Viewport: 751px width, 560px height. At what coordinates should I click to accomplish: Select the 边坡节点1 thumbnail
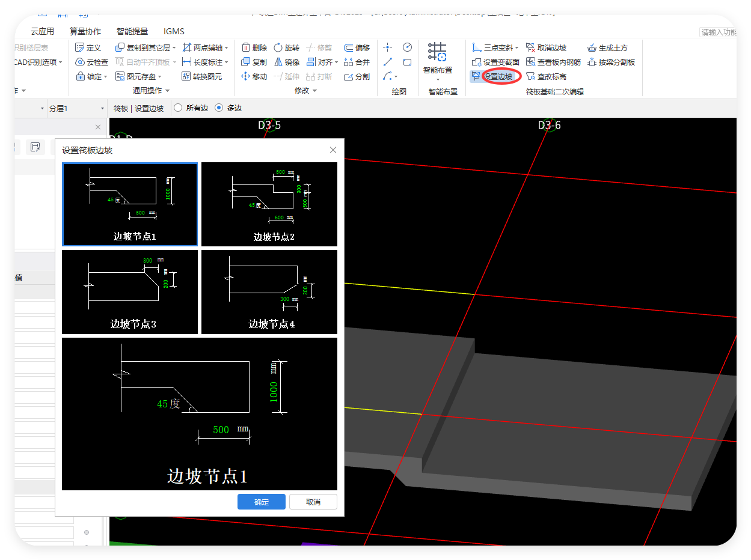click(x=130, y=204)
